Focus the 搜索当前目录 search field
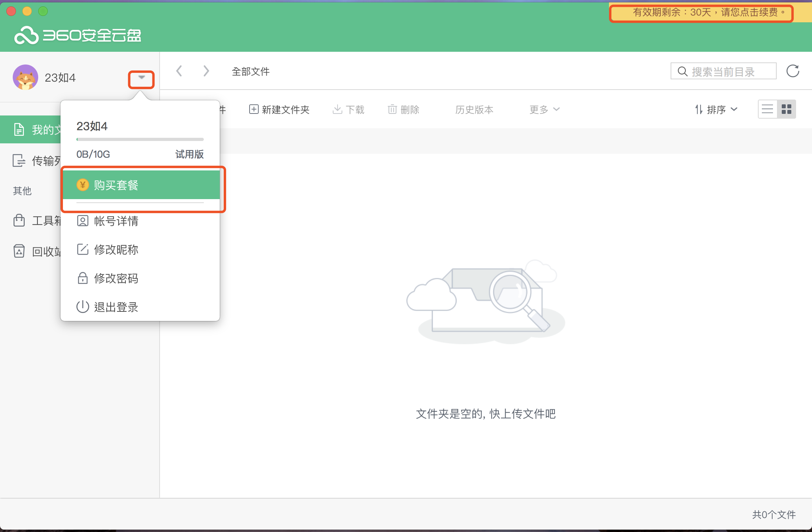Image resolution: width=812 pixels, height=532 pixels. pos(723,71)
